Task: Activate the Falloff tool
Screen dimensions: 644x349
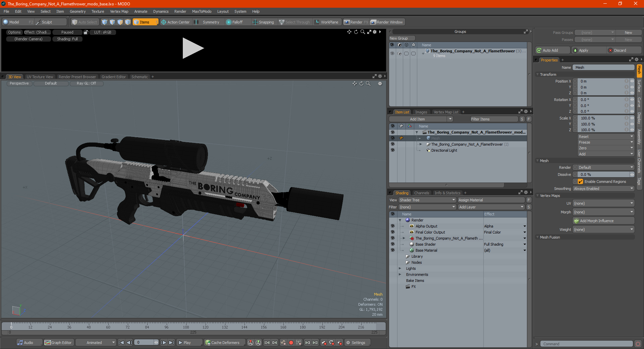Action: (234, 22)
